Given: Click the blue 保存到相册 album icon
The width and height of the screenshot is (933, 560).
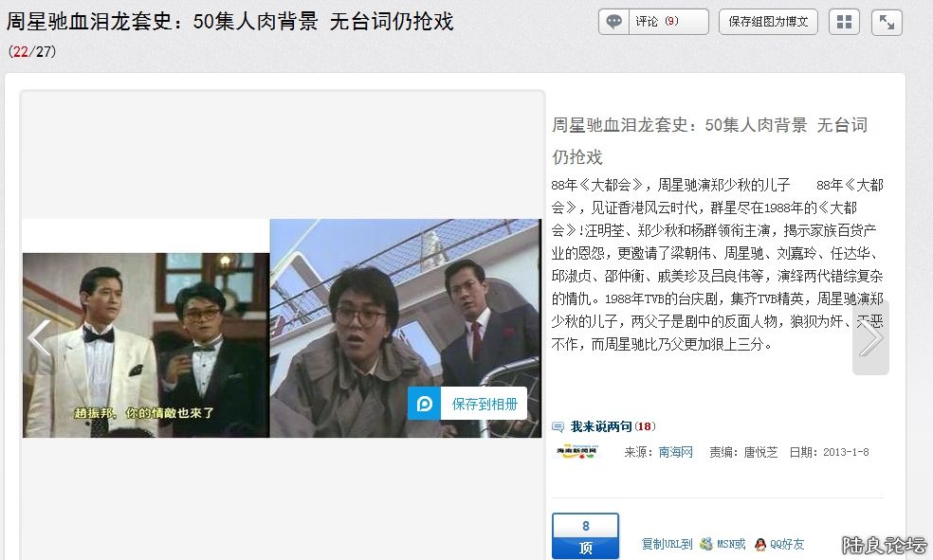Looking at the screenshot, I should (425, 404).
